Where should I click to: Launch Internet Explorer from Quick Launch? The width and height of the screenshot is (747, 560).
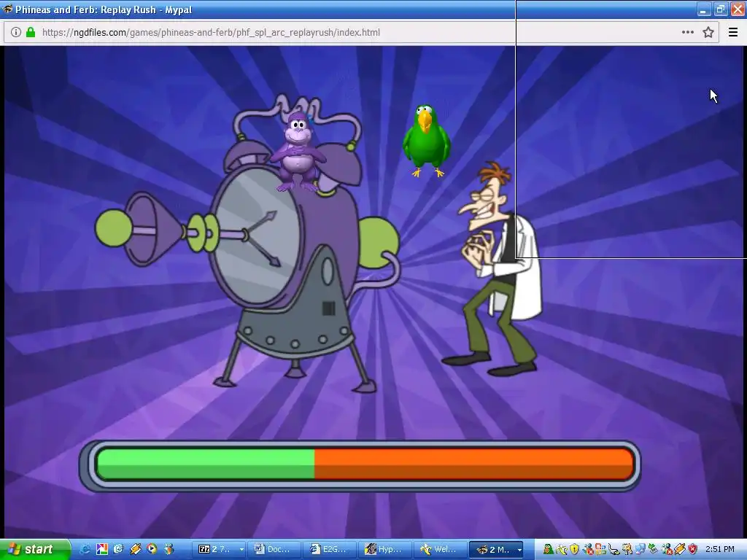tap(85, 550)
